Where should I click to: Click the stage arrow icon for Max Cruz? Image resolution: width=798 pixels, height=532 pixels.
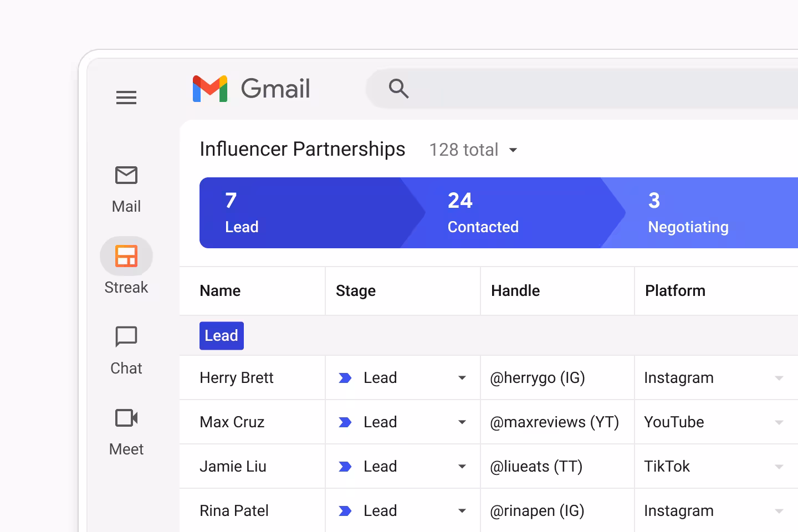[x=345, y=422]
